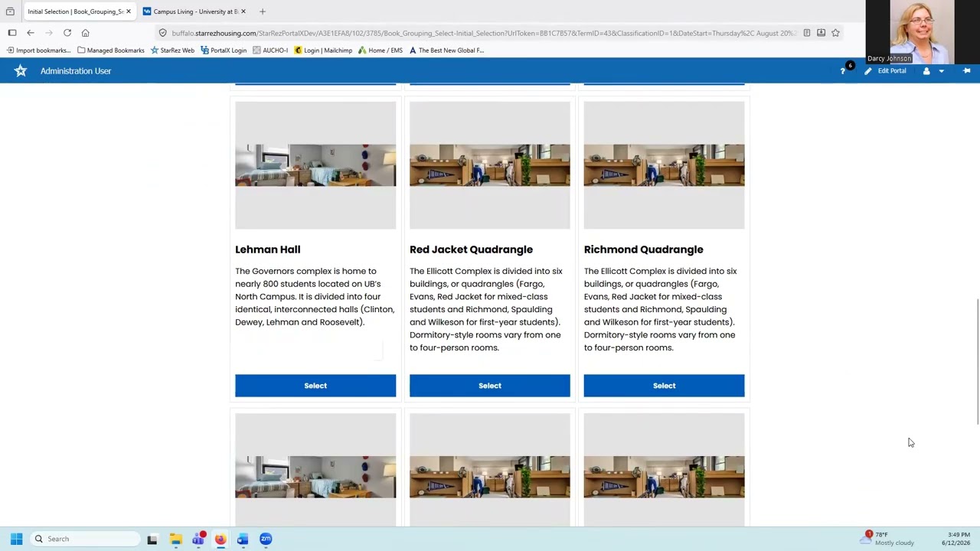
Task: Click the StarRez star logo icon
Action: tap(21, 70)
